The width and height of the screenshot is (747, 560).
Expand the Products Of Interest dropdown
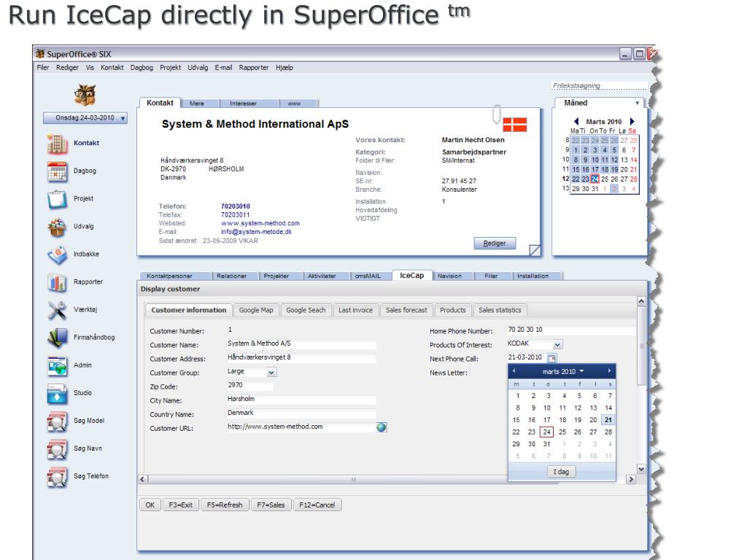[x=557, y=344]
